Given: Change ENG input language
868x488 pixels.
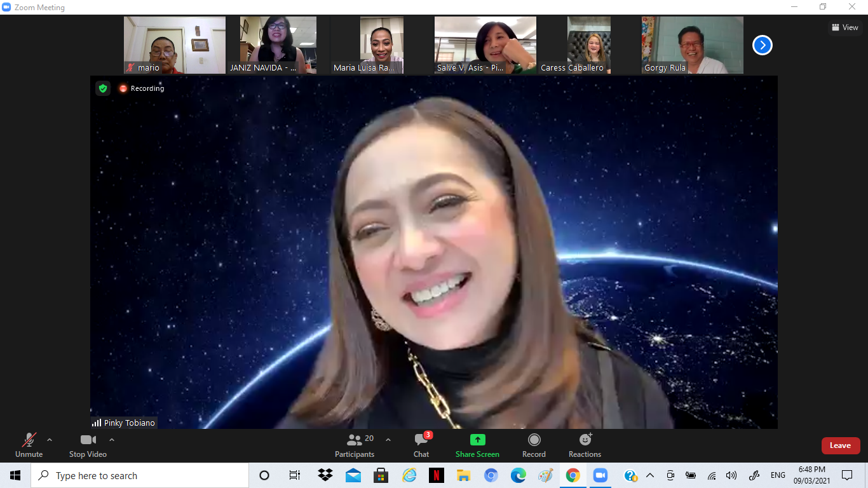Looking at the screenshot, I should 778,475.
